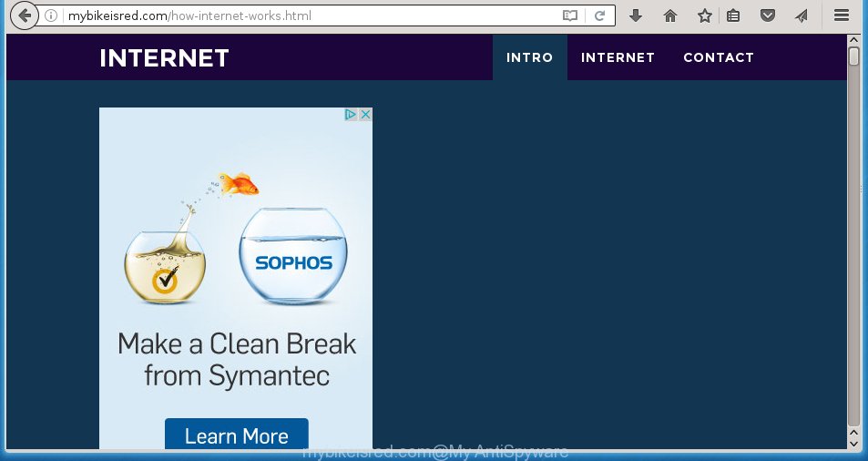The image size is (868, 461).
Task: Click the INTERNET site logo heading
Action: pyautogui.click(x=165, y=58)
